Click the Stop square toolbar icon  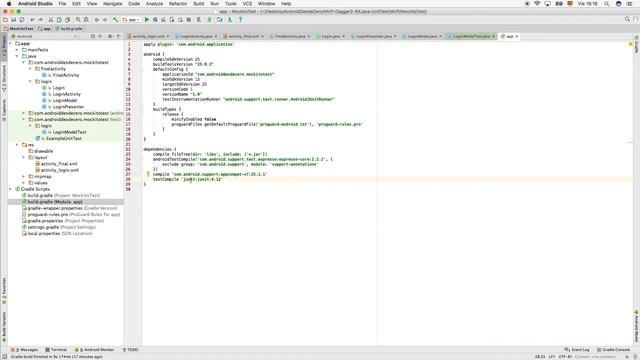pos(189,20)
